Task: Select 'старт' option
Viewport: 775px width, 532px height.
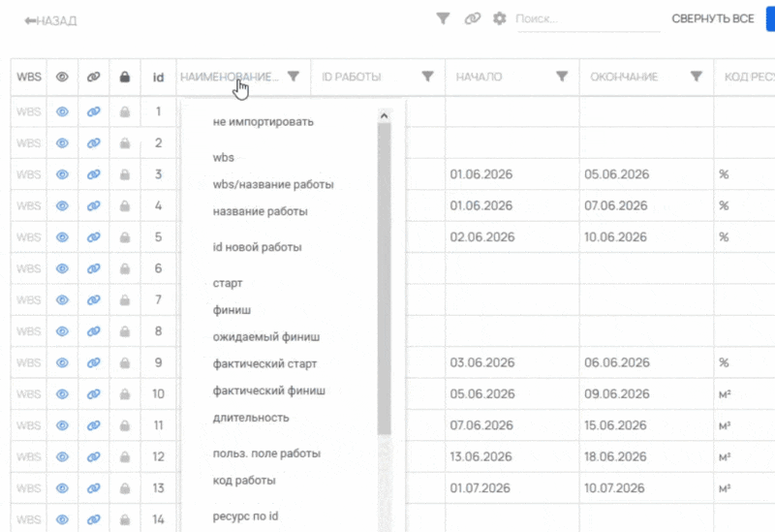Action: 228,283
